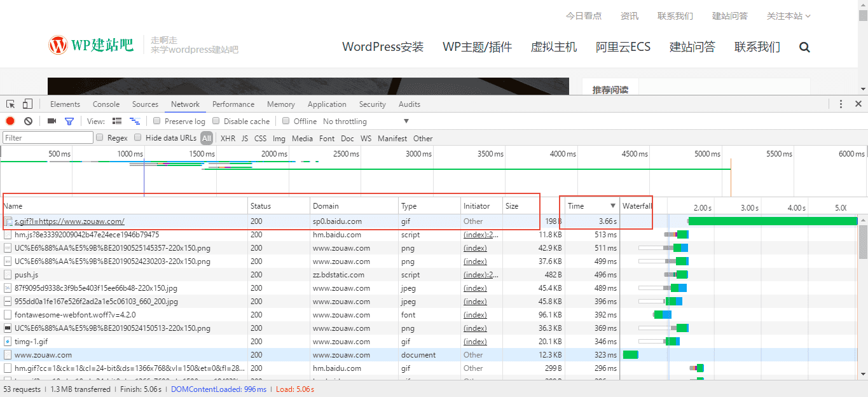Open DevTools three-dot customize menu
This screenshot has width=868, height=397.
841,104
